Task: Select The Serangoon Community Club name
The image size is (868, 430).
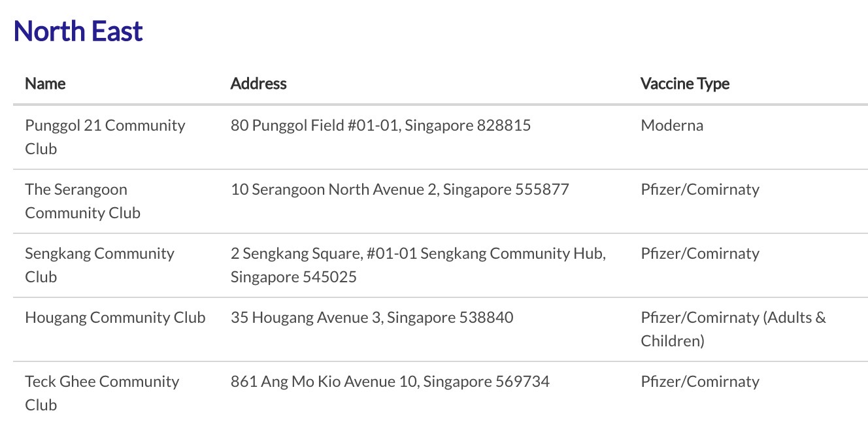Action: (82, 201)
